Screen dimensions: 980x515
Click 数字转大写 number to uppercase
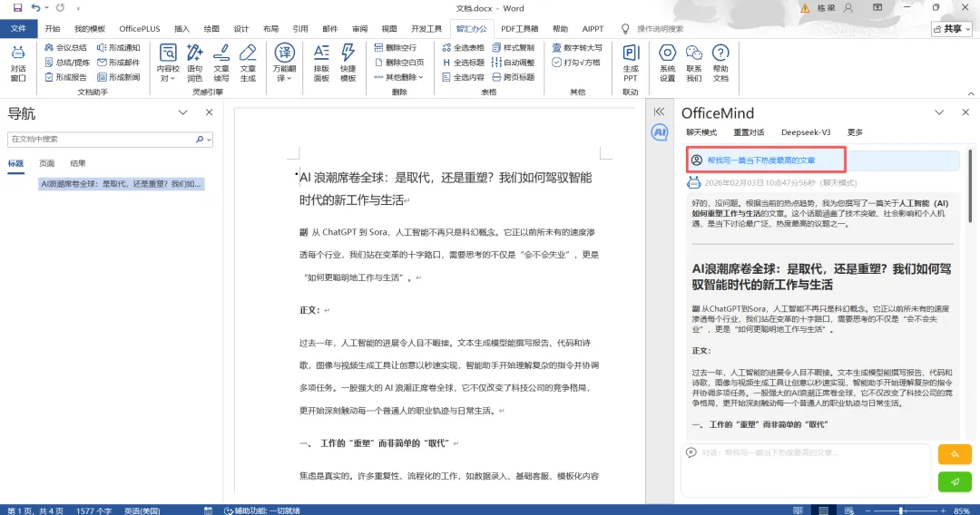pyautogui.click(x=577, y=47)
